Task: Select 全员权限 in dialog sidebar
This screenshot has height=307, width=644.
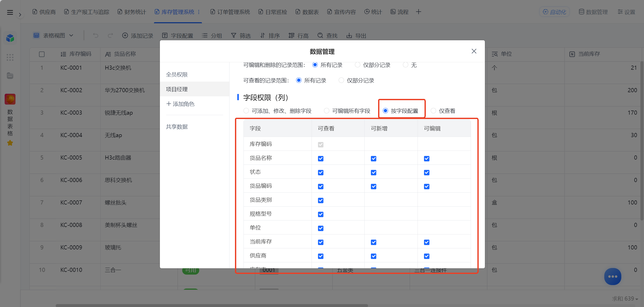Action: click(x=194, y=75)
